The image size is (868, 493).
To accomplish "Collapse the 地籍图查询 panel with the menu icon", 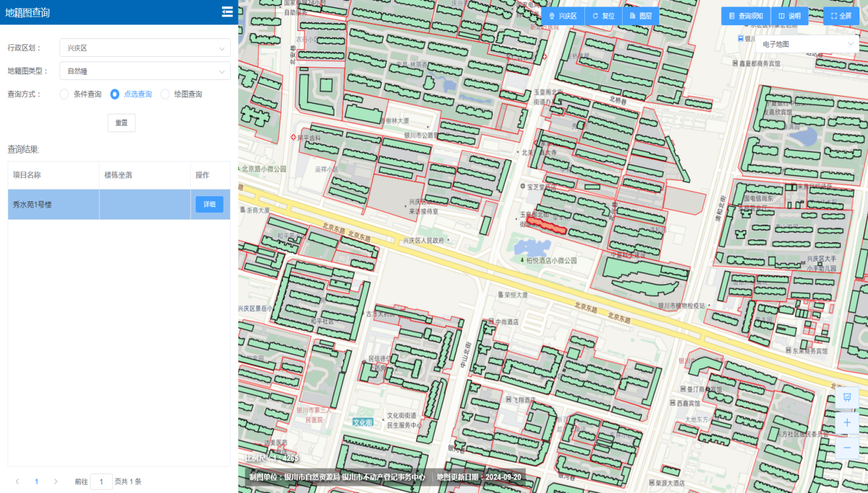I will point(227,12).
